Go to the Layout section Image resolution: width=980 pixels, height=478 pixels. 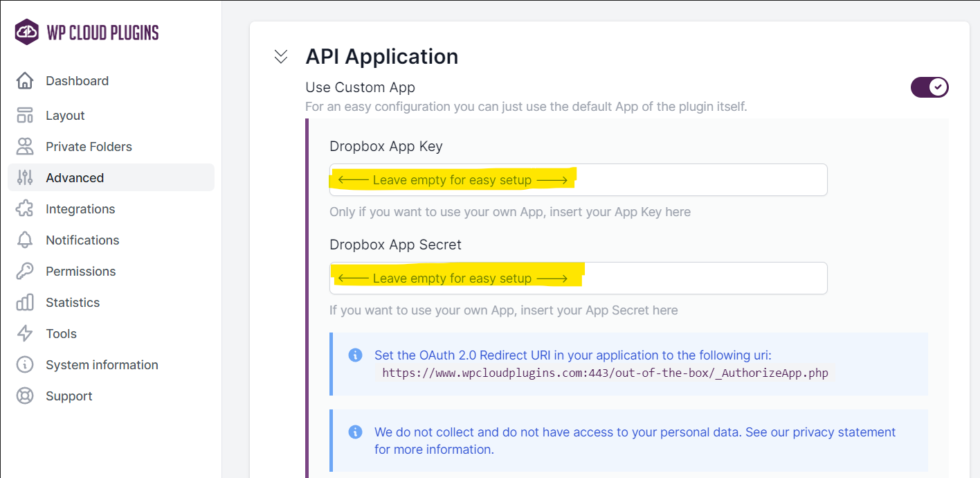click(111, 115)
